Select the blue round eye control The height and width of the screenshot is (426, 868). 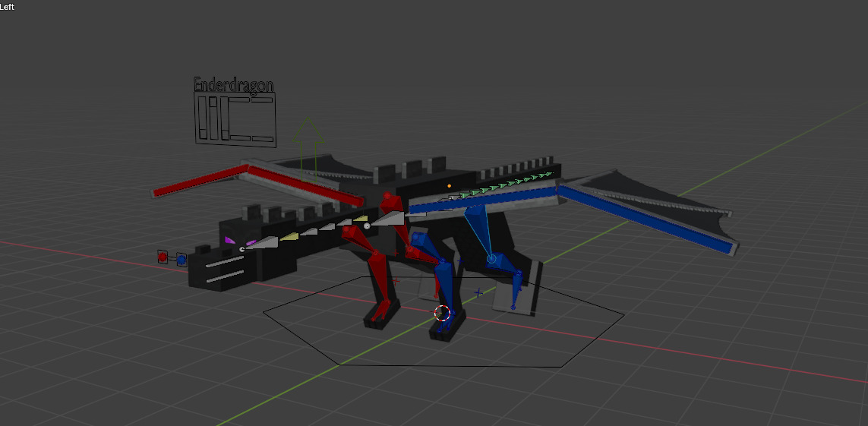[181, 259]
